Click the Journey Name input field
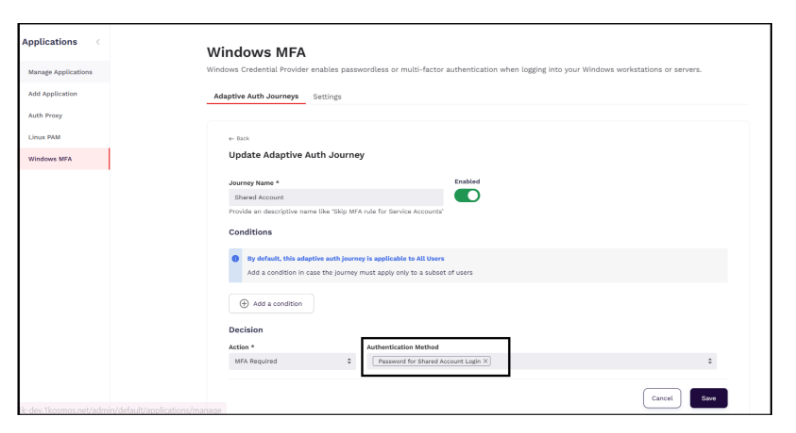 click(x=335, y=198)
